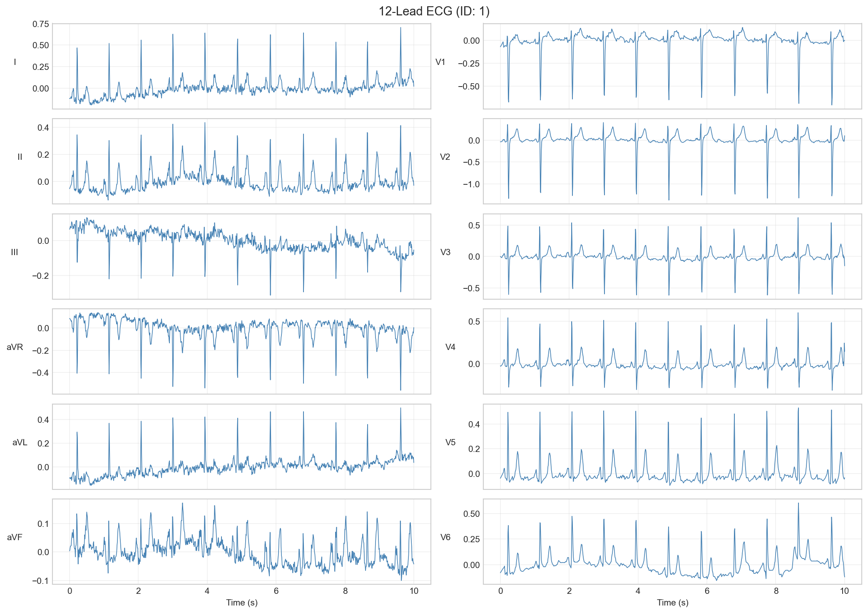
Task: Click the right Time (s) axis label
Action: point(672,603)
